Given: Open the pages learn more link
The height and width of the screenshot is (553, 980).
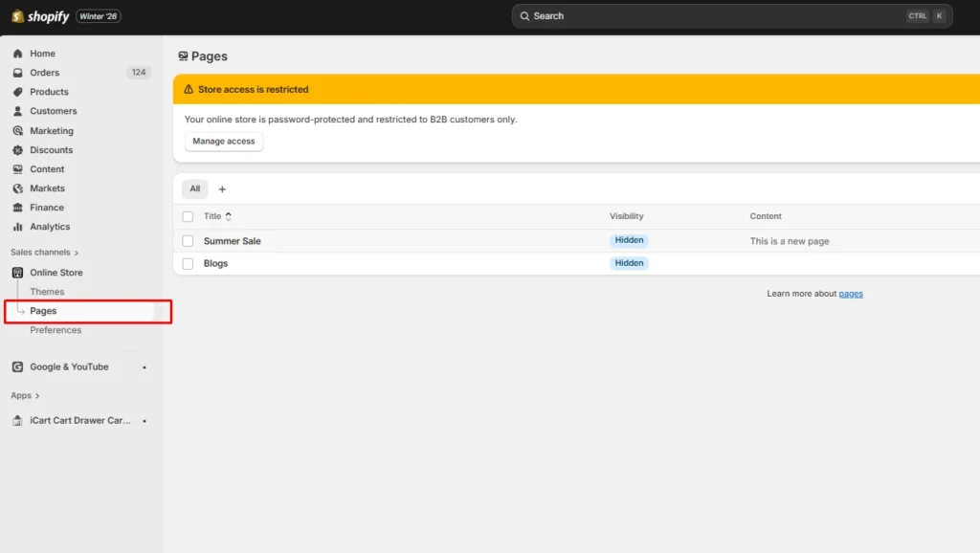Looking at the screenshot, I should (850, 294).
